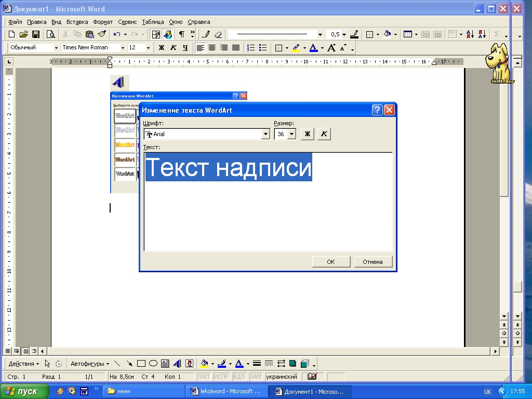
Task: Click the UK language indicator in the tray
Action: click(x=487, y=392)
